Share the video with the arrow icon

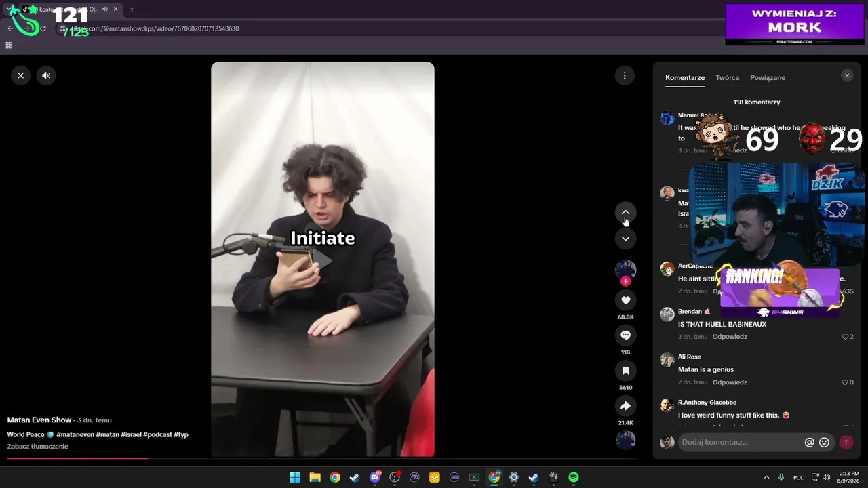pos(625,406)
